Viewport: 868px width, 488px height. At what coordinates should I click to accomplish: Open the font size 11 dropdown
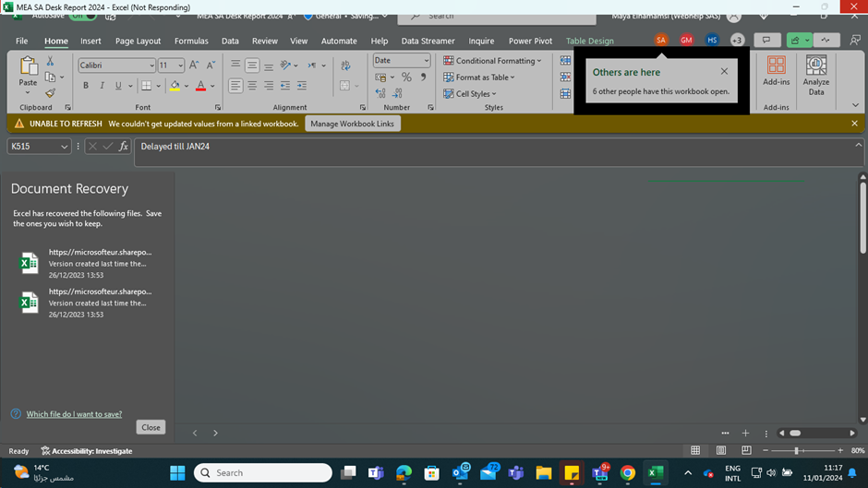(x=180, y=65)
